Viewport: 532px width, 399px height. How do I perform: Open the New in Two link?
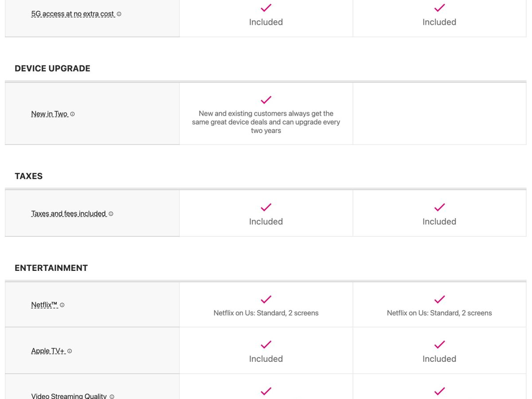point(49,114)
